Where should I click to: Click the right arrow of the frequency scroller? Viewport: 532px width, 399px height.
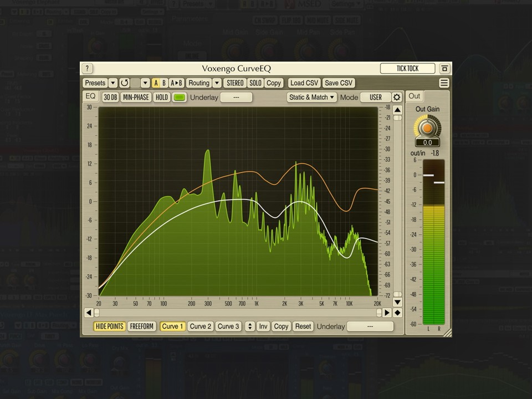[387, 313]
